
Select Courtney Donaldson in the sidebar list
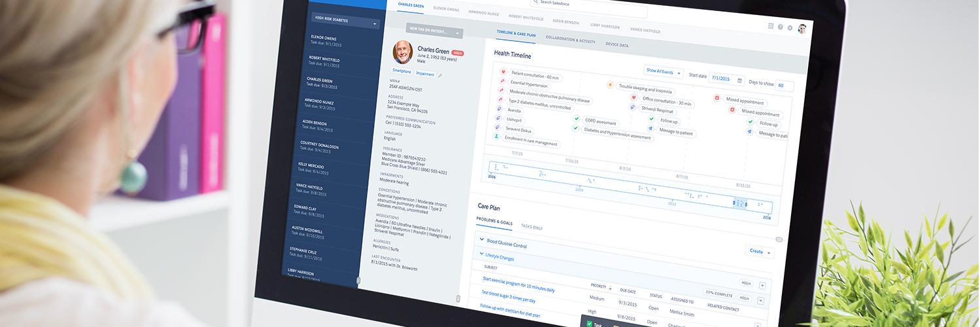click(329, 146)
